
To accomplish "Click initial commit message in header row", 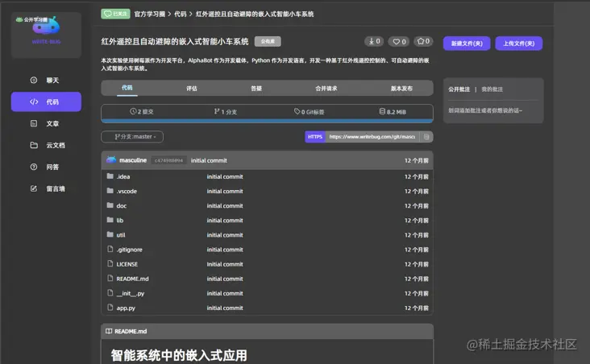I will [209, 160].
